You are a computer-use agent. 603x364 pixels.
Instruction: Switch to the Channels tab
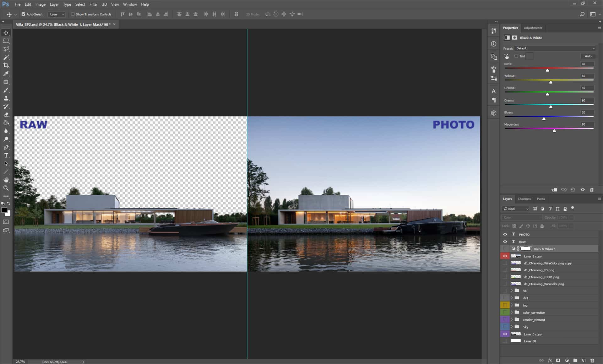524,199
